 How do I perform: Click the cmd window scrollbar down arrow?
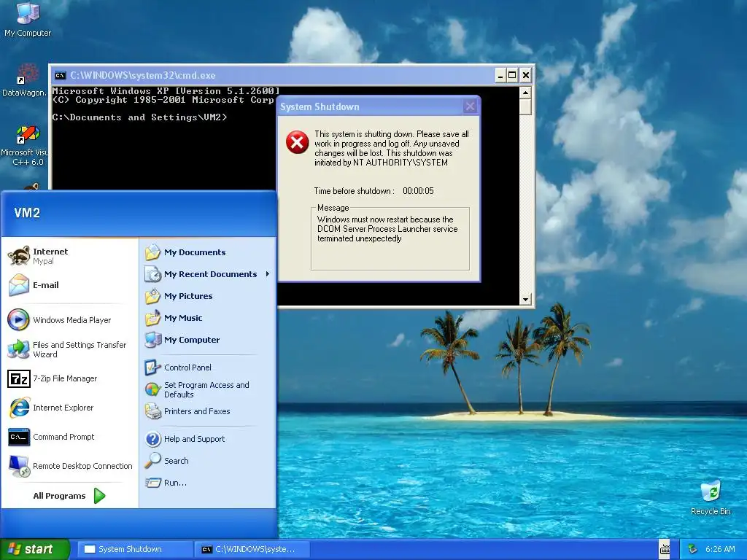pos(525,299)
